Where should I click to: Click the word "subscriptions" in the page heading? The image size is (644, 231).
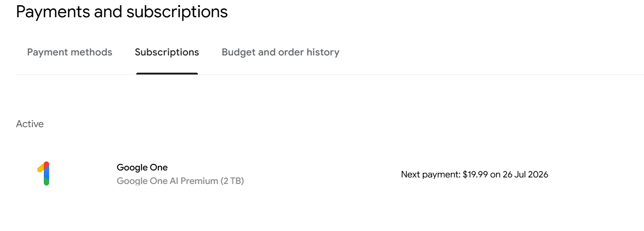click(177, 12)
